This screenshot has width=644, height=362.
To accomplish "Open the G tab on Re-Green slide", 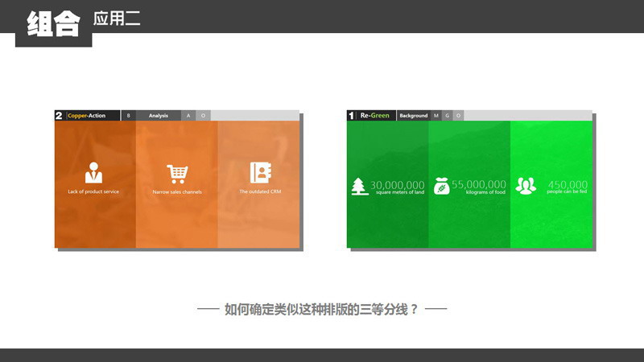I will [x=447, y=116].
